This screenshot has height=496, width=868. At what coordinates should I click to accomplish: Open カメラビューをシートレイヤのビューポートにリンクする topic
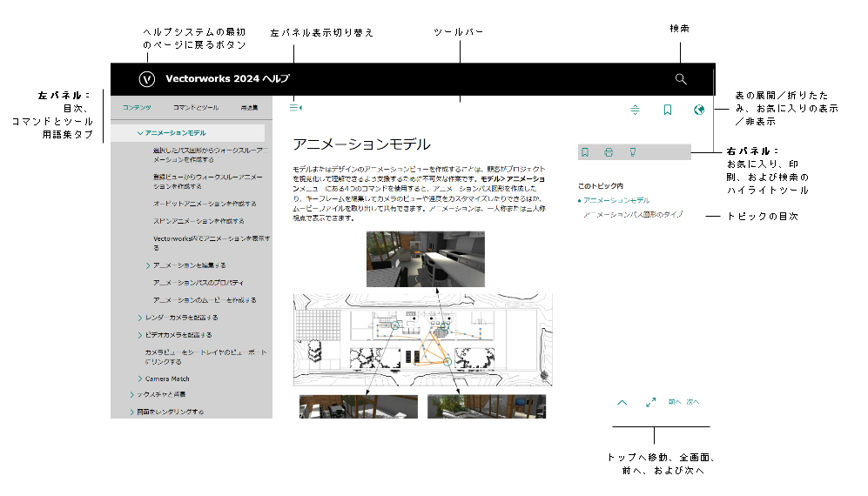(206, 357)
